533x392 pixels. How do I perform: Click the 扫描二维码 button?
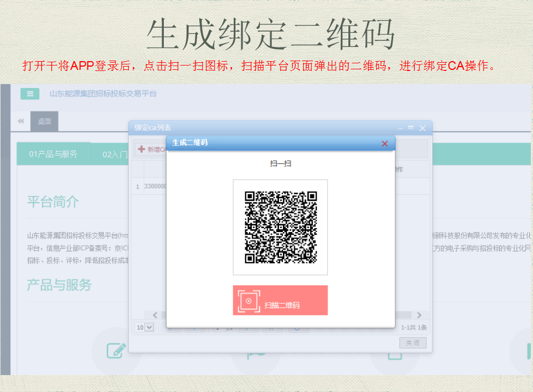point(280,300)
